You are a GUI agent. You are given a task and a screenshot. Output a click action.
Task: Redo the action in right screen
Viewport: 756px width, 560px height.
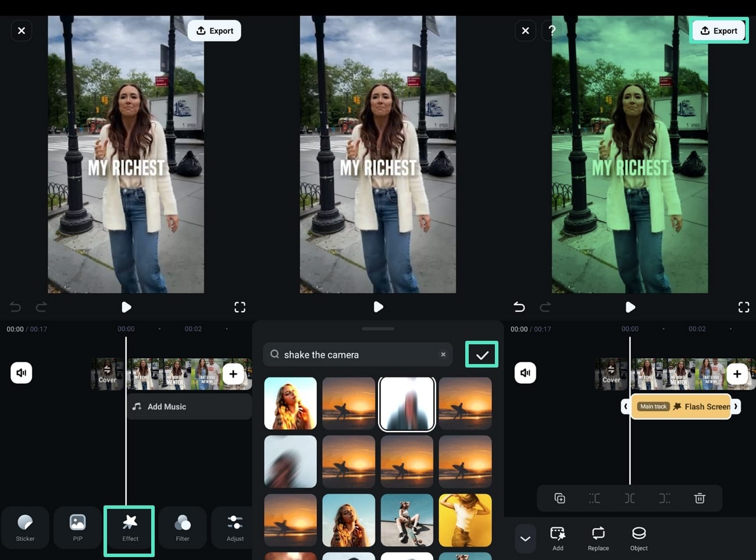tap(545, 307)
